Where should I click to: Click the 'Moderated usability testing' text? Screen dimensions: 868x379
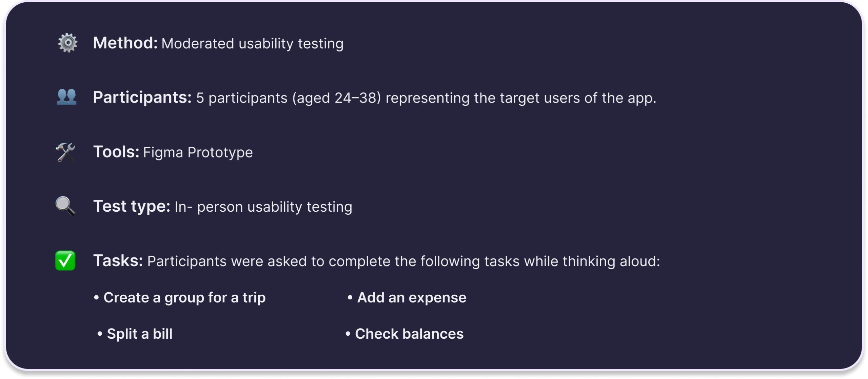click(x=252, y=44)
